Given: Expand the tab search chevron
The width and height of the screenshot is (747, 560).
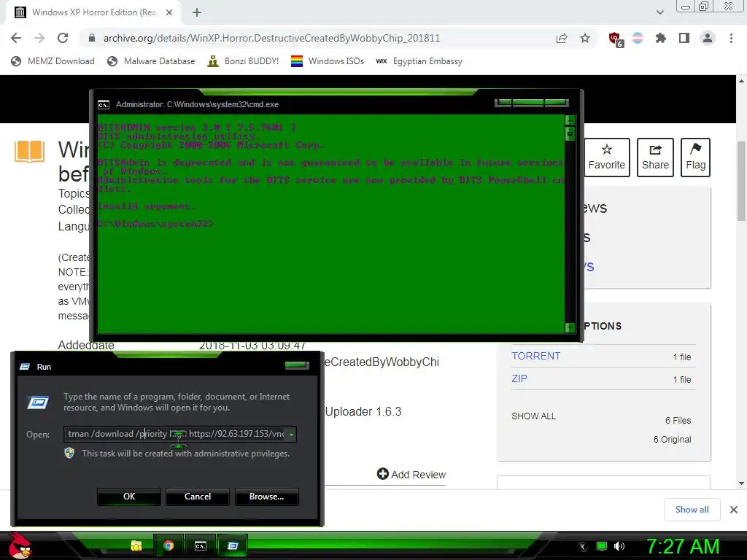Looking at the screenshot, I should click(x=659, y=12).
